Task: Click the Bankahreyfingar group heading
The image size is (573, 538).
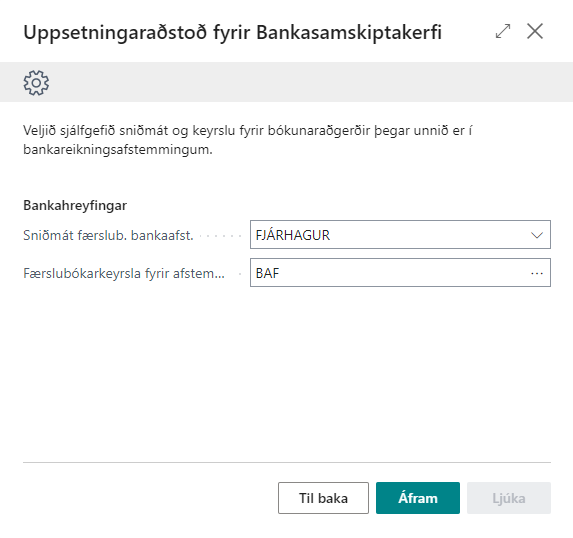Action: tap(75, 205)
